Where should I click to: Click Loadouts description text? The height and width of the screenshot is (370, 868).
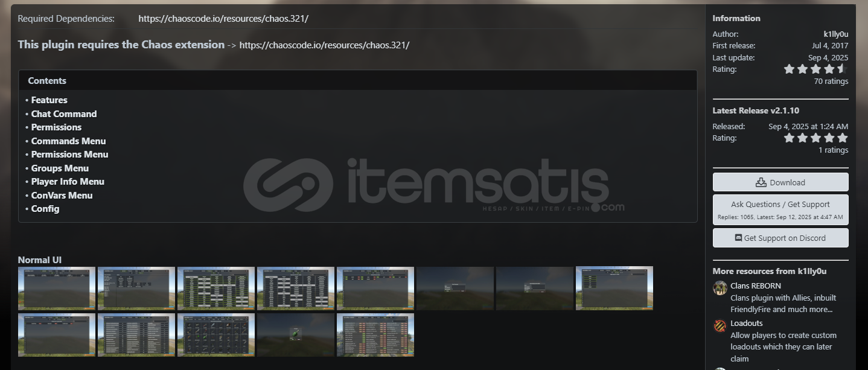(x=783, y=347)
